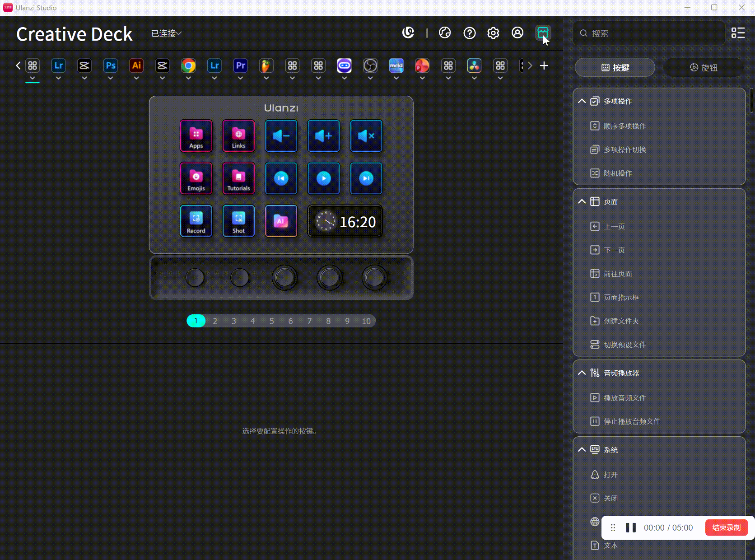Toggle the list view layout icon
Viewport: 755px width, 560px height.
point(738,33)
